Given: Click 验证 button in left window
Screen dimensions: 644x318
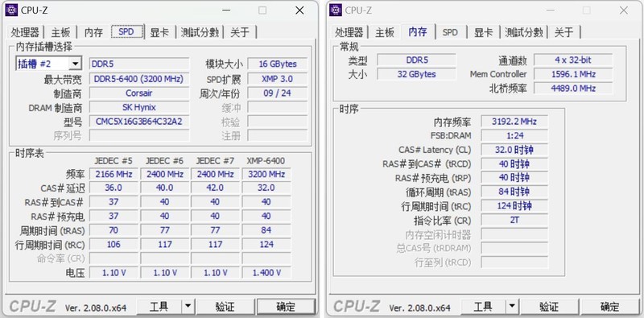Looking at the screenshot, I should [x=225, y=307].
